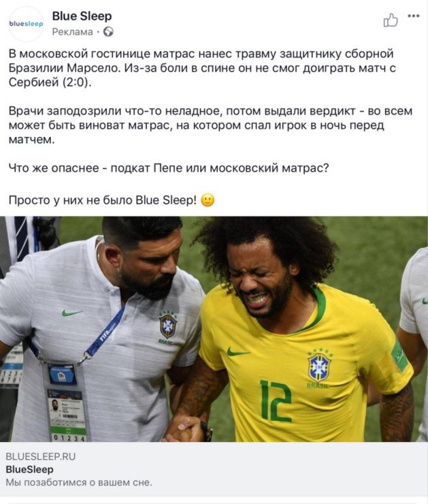Click the smiley emoji after Blue Sleep!
This screenshot has width=428, height=504.
(x=208, y=200)
